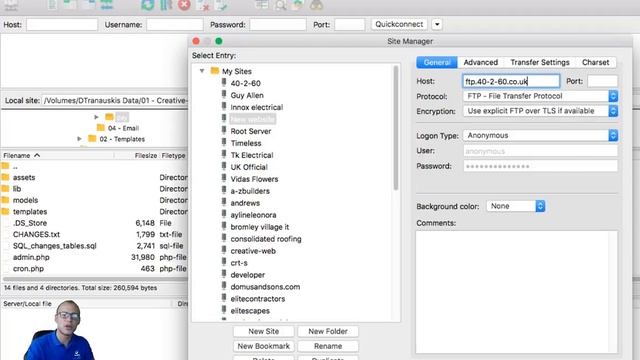Click the disconnect from server toolbar icon
This screenshot has height=360, width=640.
202,5
